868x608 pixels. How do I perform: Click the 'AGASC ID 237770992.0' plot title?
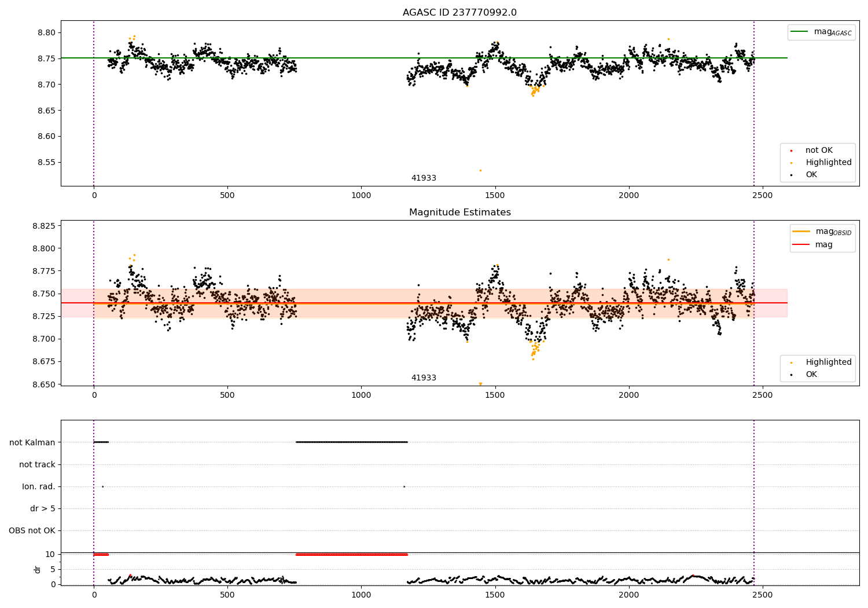pos(459,13)
